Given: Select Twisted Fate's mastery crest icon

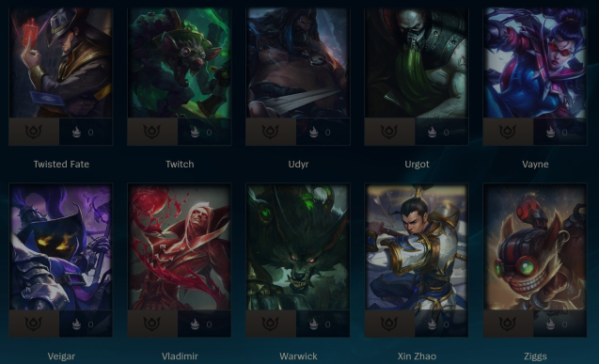Looking at the screenshot, I should pos(33,132).
